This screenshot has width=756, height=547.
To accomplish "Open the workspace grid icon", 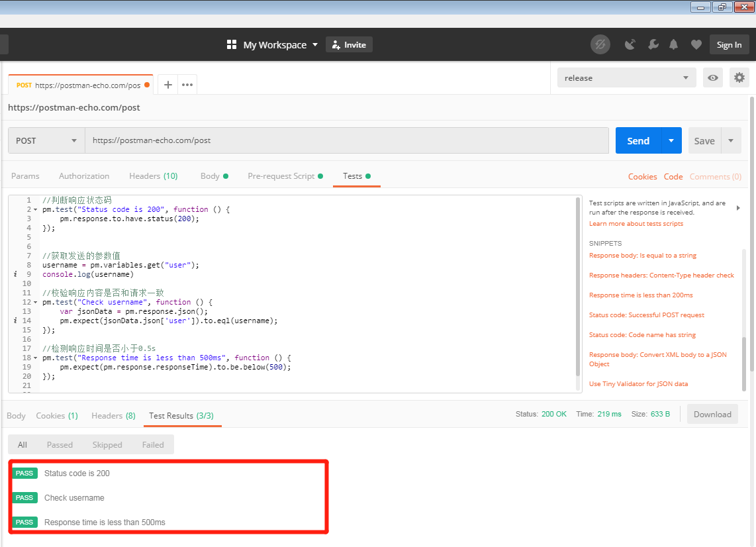I will [232, 45].
